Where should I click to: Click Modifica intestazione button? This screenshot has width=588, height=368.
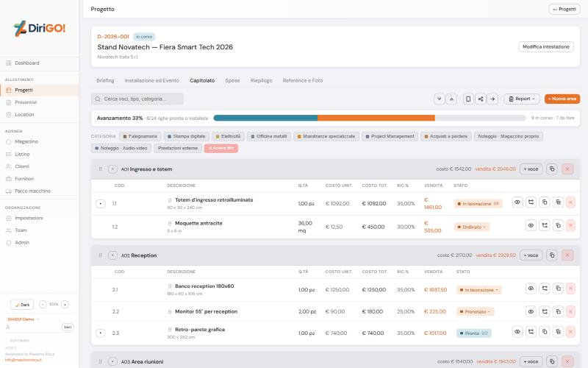click(545, 47)
